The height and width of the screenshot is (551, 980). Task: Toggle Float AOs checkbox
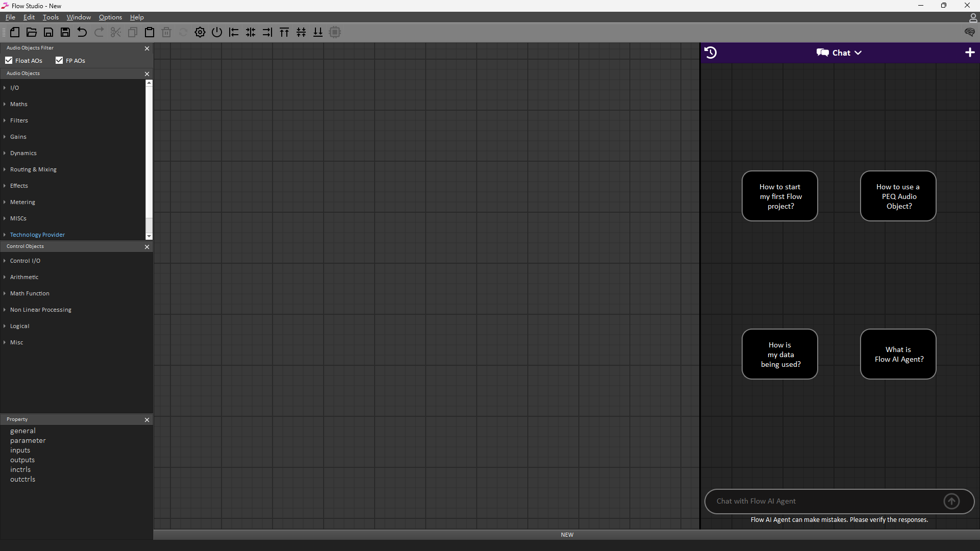tap(9, 60)
